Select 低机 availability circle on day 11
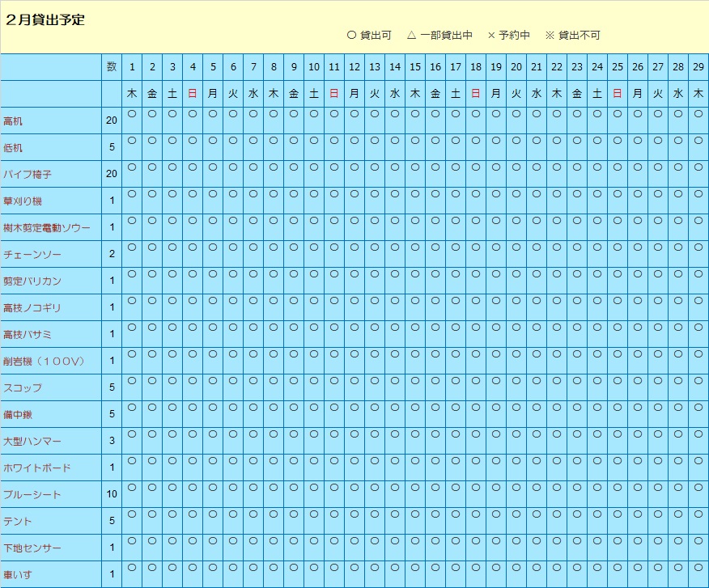The width and height of the screenshot is (709, 588). [334, 141]
